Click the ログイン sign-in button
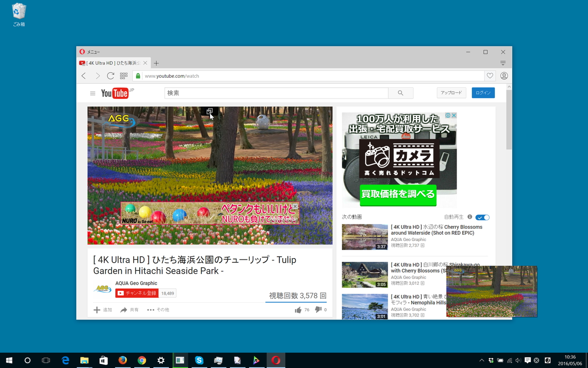588x368 pixels. [483, 92]
